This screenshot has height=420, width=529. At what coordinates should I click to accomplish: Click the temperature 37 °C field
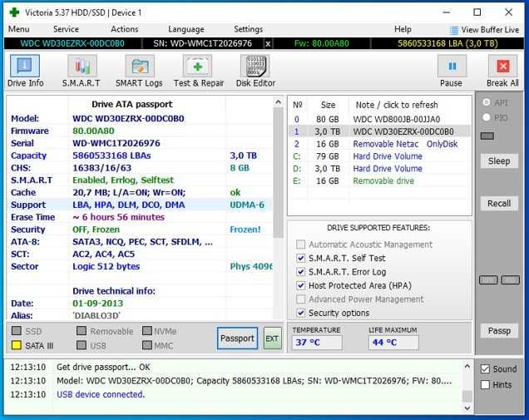pos(317,343)
